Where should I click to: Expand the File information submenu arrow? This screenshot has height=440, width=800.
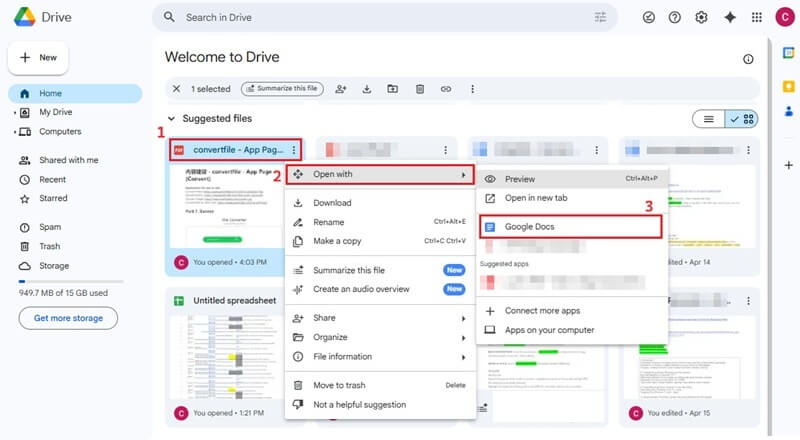coord(463,357)
